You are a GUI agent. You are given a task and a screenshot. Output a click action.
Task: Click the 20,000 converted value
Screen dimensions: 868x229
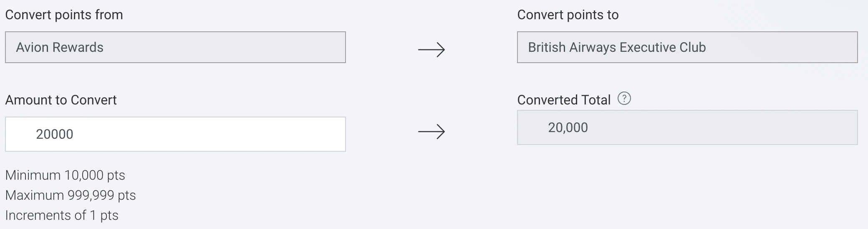pyautogui.click(x=568, y=127)
